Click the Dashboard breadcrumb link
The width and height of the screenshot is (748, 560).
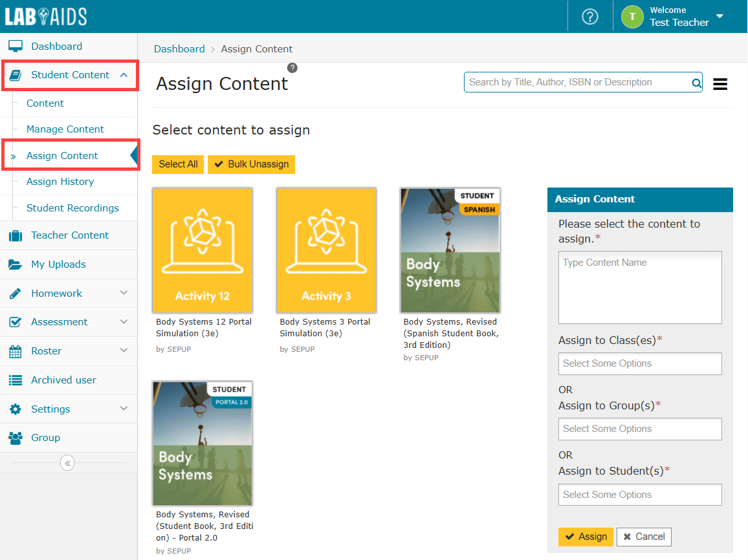tap(179, 49)
